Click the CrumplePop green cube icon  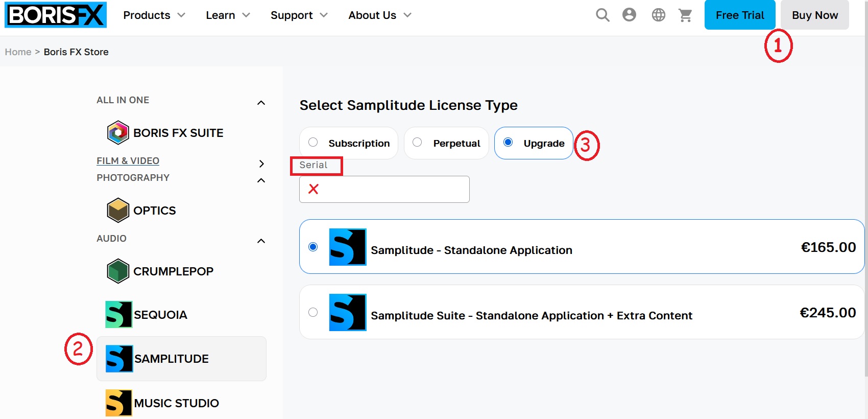(118, 271)
